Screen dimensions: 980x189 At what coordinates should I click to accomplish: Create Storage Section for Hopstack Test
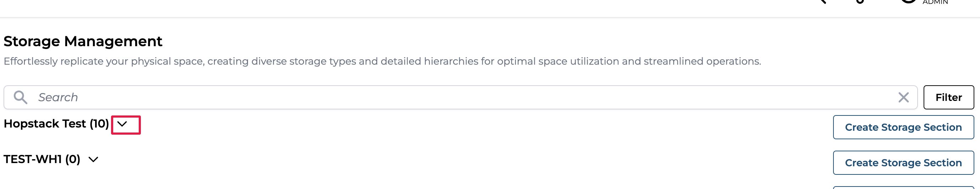(903, 127)
